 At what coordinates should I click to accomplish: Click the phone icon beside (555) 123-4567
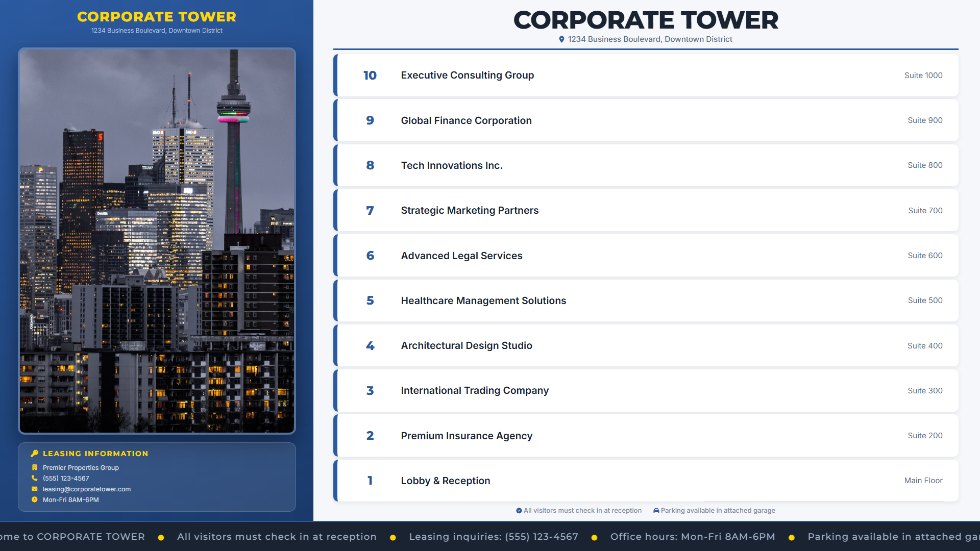pyautogui.click(x=35, y=478)
